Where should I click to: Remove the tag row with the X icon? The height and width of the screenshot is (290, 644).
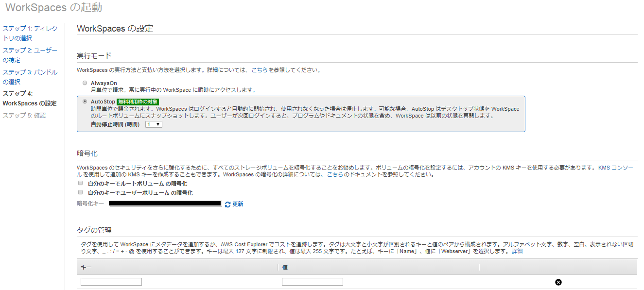(558, 282)
